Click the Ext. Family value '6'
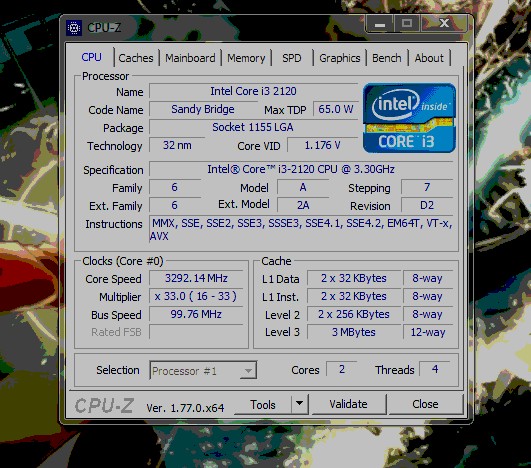Viewport: 531px width, 468px height. coord(175,205)
